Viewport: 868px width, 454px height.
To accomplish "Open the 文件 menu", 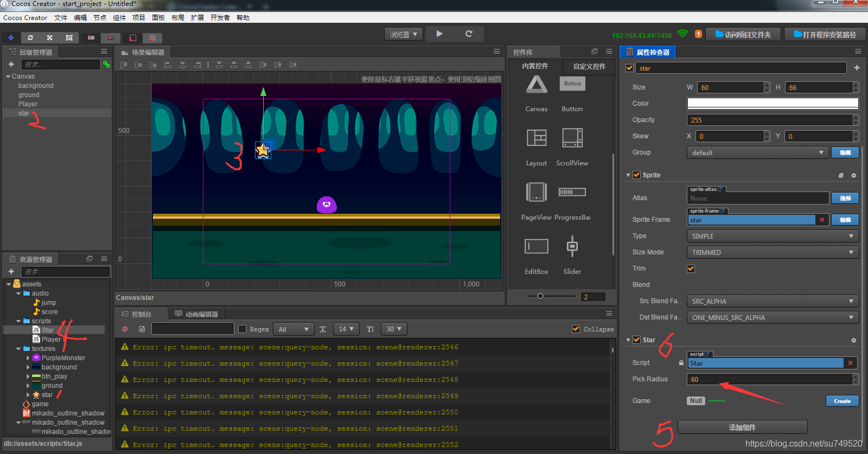I will [x=61, y=18].
